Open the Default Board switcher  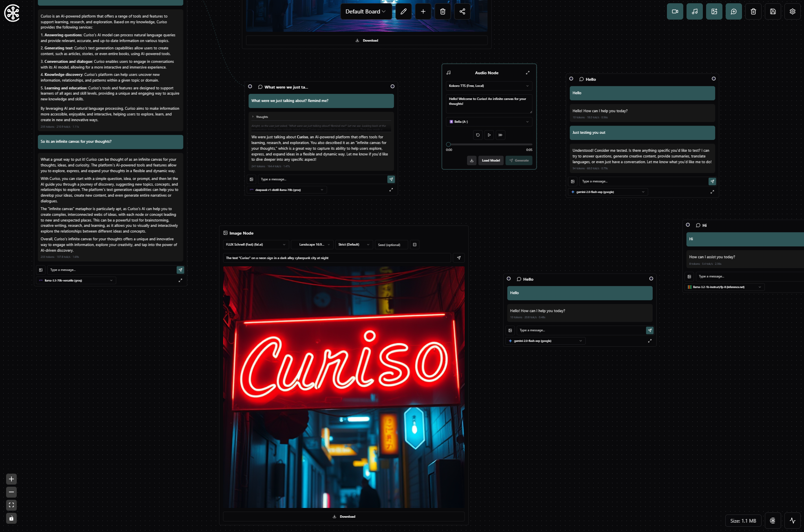(365, 11)
